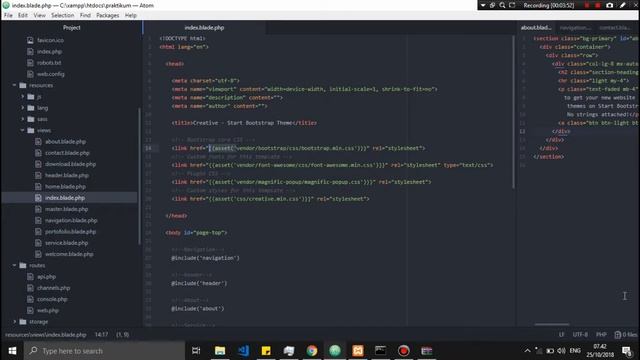The height and width of the screenshot is (360, 640).
Task: Open about.blade.php file
Action: 65,142
